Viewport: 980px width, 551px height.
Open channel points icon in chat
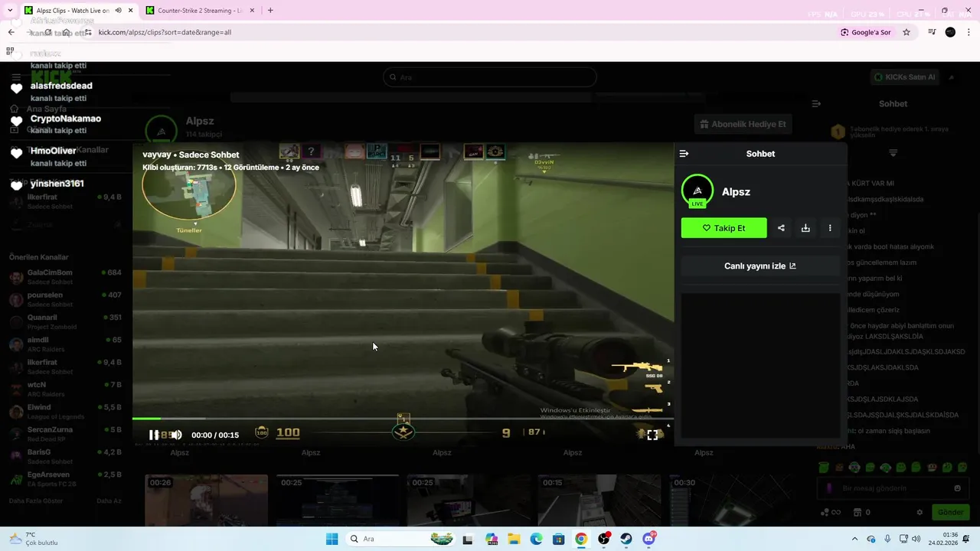click(825, 513)
